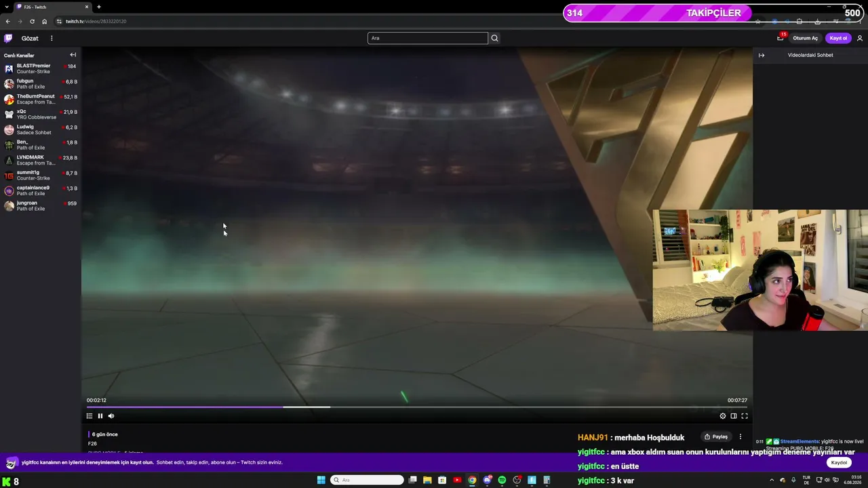Open the notifications inbox with 15 badge
This screenshot has height=488, width=868.
point(781,38)
